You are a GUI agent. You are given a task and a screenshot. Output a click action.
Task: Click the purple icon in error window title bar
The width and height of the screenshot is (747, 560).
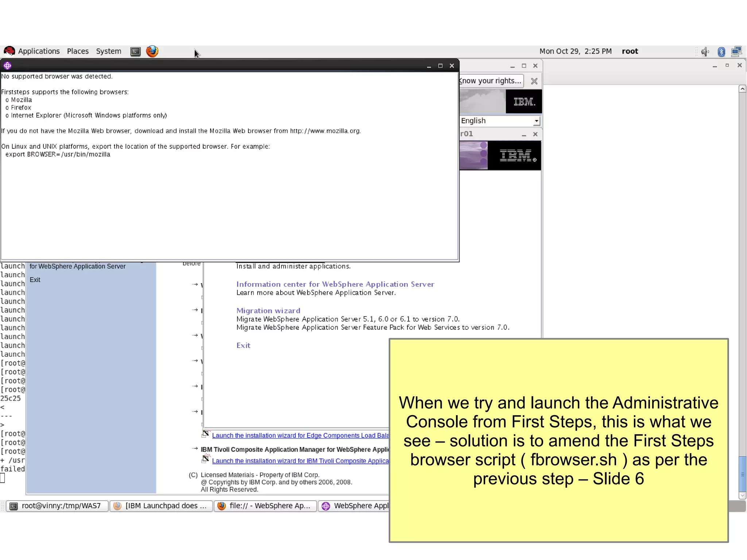[x=7, y=66]
